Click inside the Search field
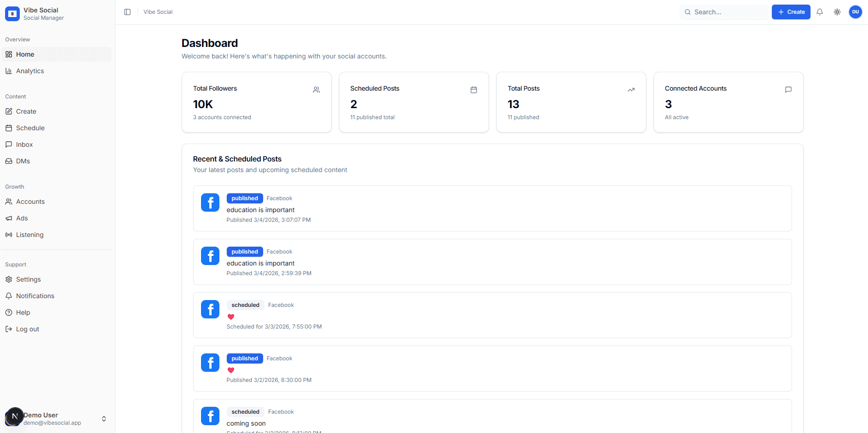This screenshot has height=433, width=868. [724, 12]
